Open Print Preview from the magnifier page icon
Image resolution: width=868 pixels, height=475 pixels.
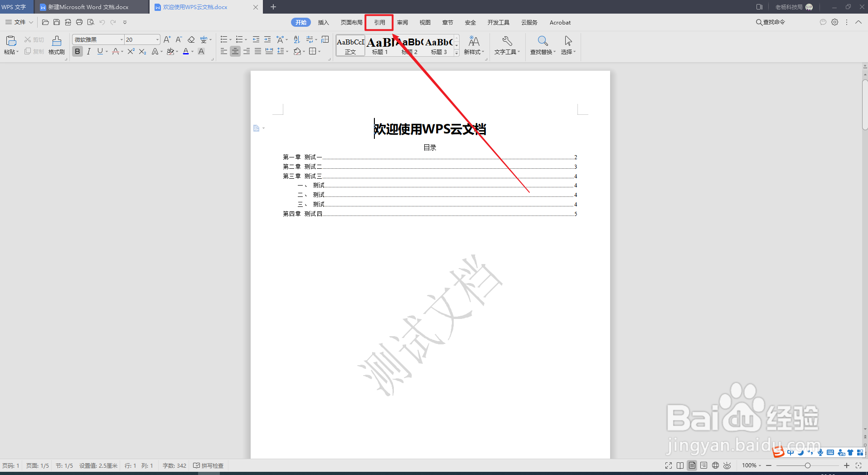[91, 22]
